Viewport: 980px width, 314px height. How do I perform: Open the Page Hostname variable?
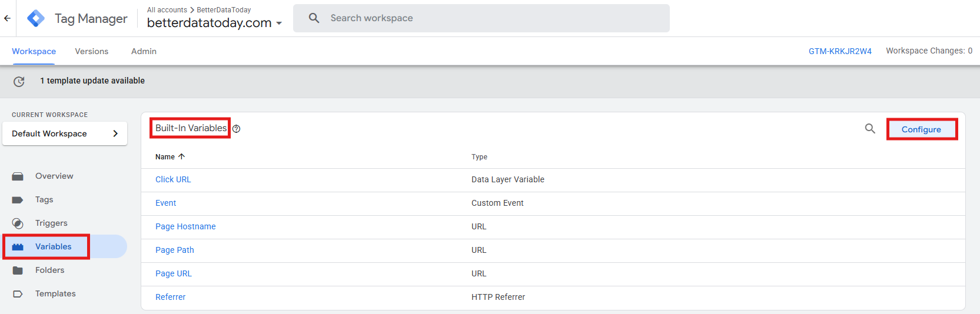click(x=185, y=226)
